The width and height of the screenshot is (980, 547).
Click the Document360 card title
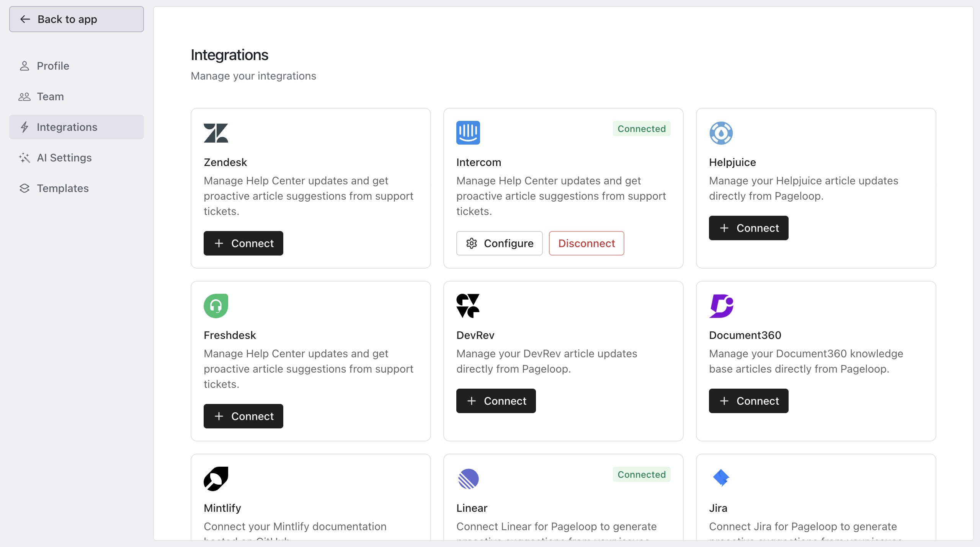pyautogui.click(x=745, y=335)
